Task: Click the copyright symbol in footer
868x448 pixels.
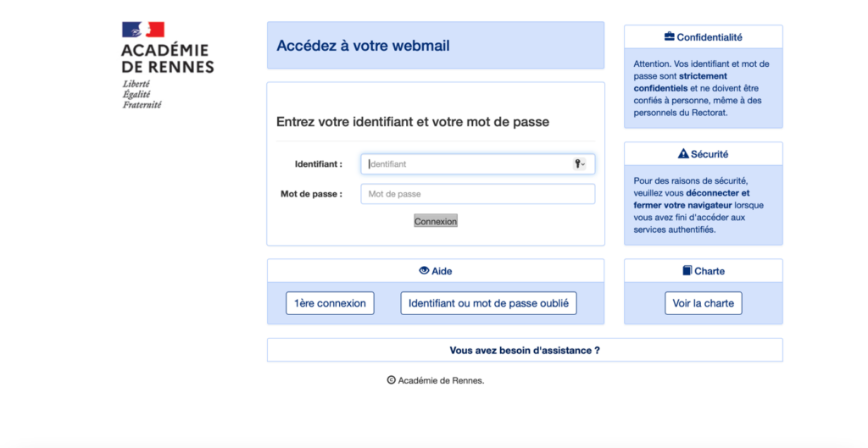Action: [391, 380]
